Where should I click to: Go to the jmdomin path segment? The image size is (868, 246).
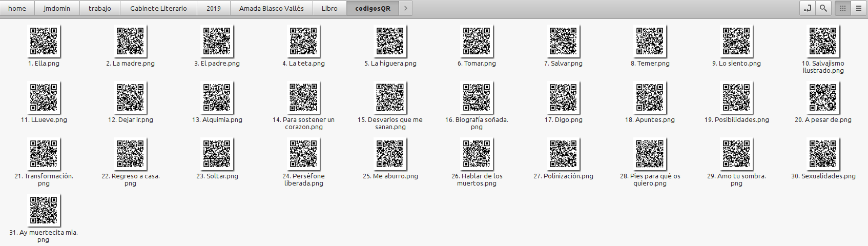(57, 8)
